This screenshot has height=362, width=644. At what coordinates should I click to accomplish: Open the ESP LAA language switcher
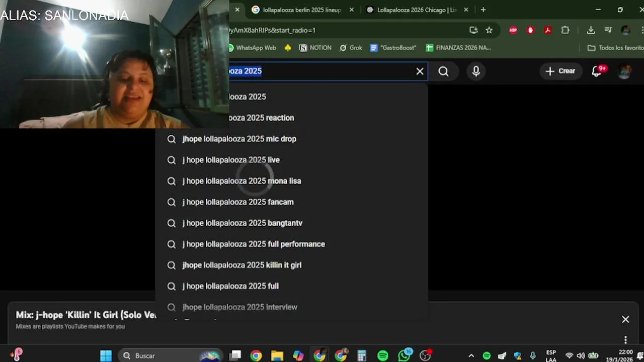551,356
